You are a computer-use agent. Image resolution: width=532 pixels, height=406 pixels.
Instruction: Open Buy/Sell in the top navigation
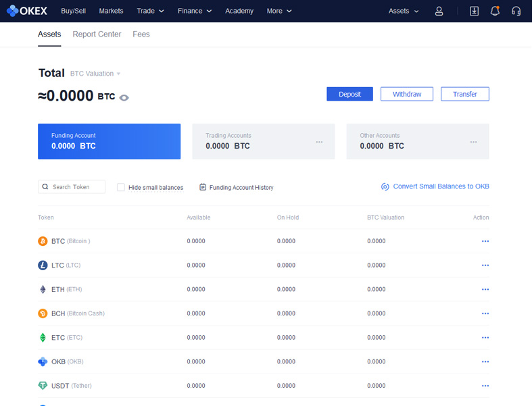click(73, 11)
